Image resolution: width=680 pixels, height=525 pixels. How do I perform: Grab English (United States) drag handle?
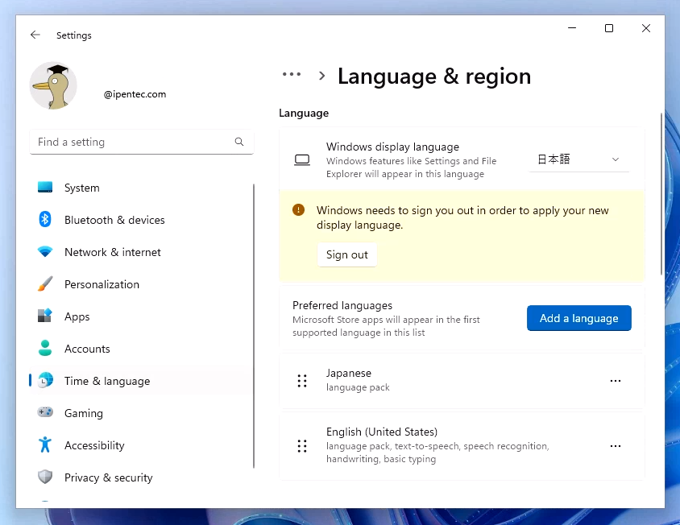coord(302,446)
